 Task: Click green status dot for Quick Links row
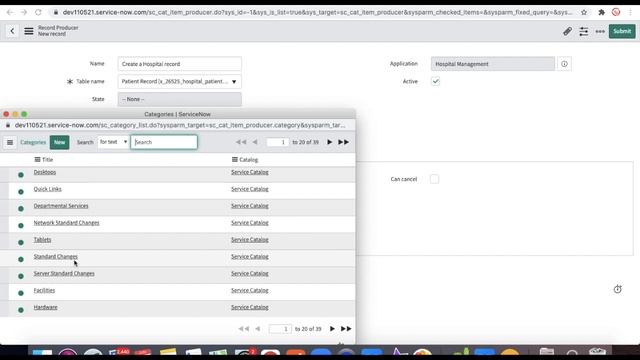pos(21,191)
